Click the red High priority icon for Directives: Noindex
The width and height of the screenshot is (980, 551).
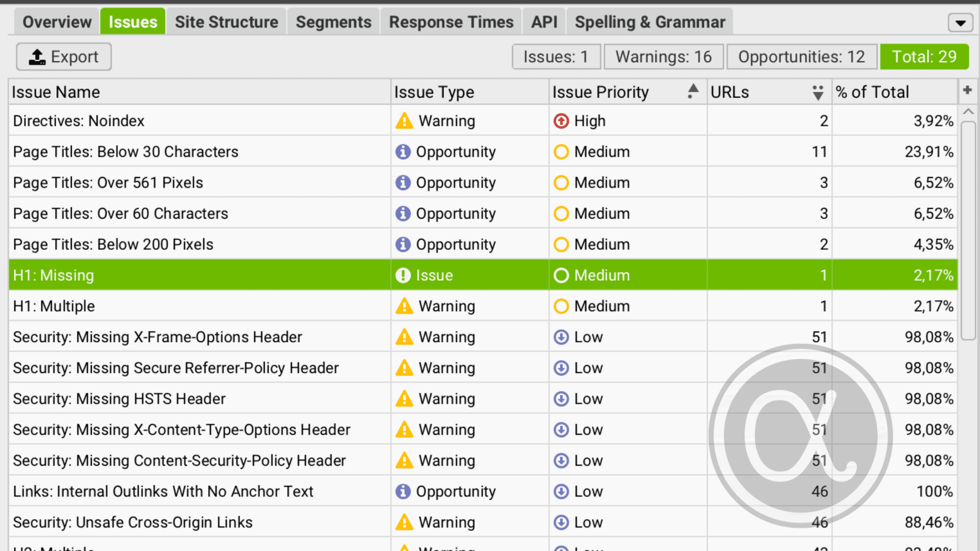click(x=561, y=121)
